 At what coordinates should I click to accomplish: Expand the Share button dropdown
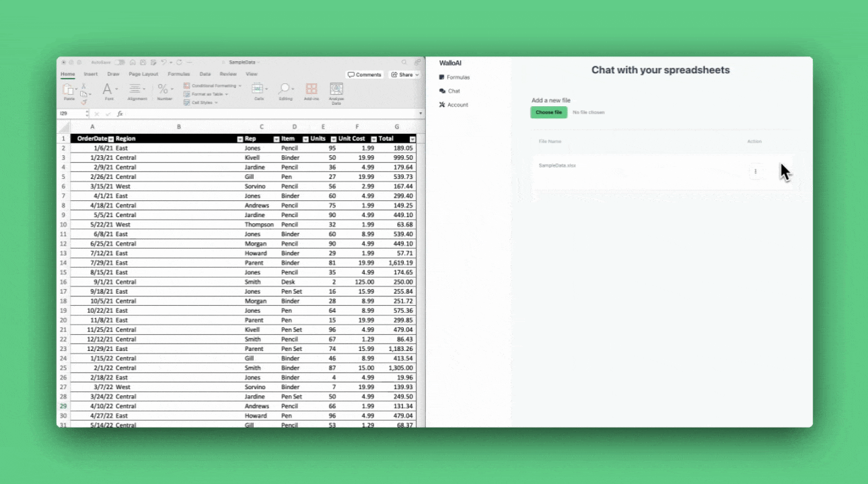pos(417,75)
